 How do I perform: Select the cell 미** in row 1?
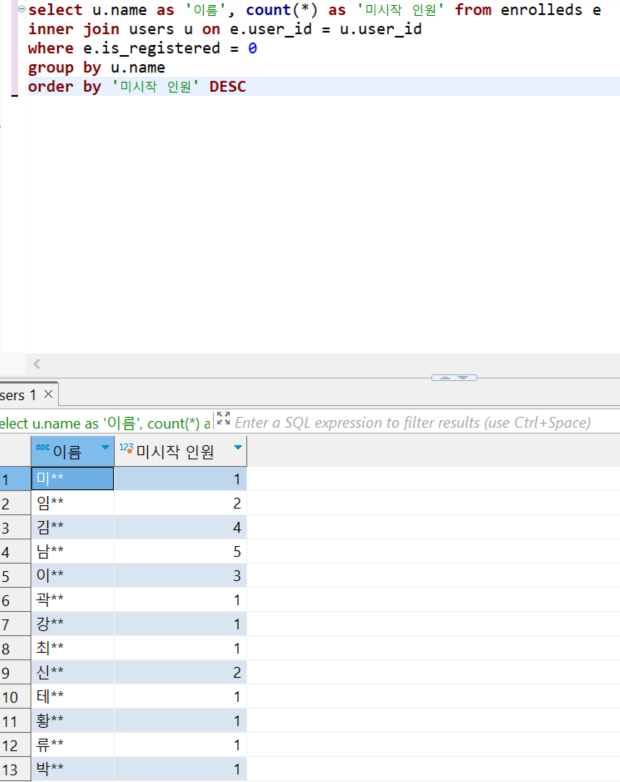pyautogui.click(x=73, y=479)
